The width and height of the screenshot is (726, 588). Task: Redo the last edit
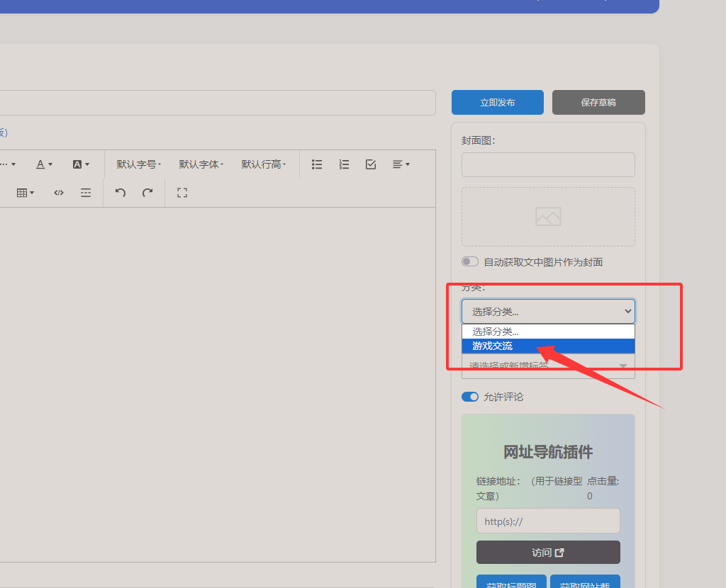pyautogui.click(x=147, y=193)
